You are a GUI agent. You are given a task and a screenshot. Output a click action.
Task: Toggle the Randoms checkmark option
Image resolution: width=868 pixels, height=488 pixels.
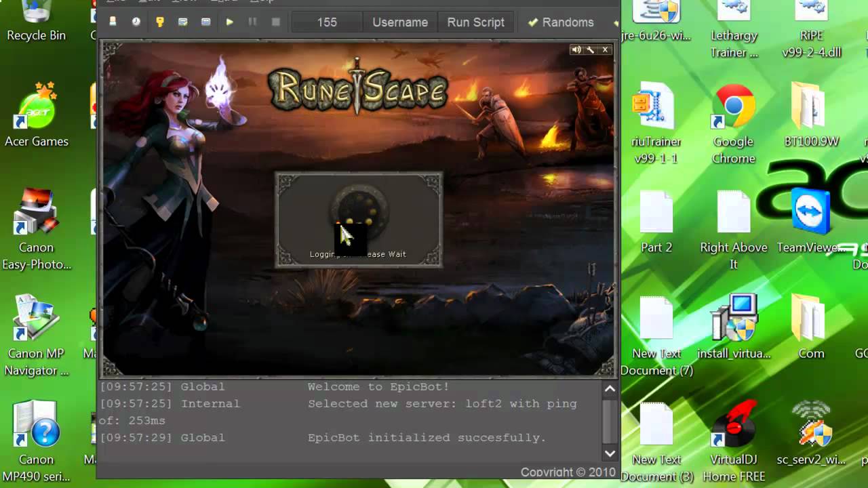coord(561,22)
